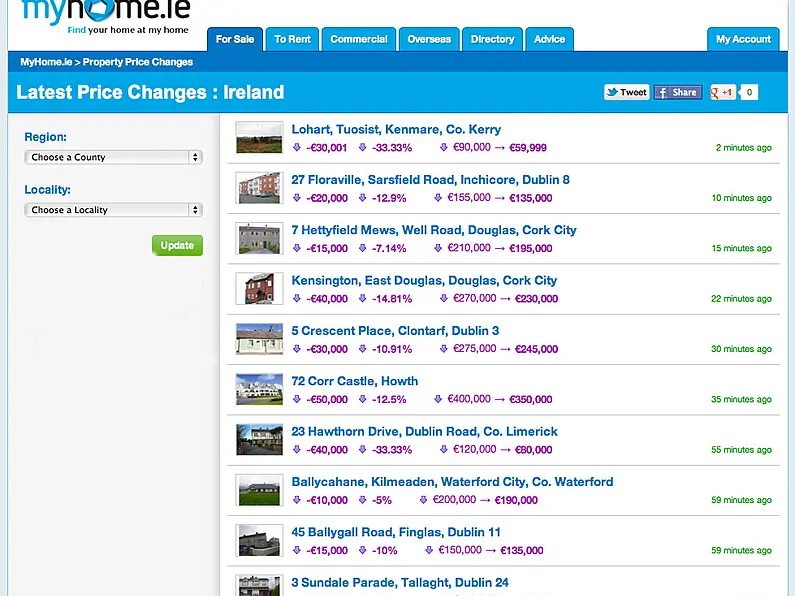Click the MyHome.ie breadcrumb link
Image resolution: width=795 pixels, height=596 pixels.
click(46, 62)
